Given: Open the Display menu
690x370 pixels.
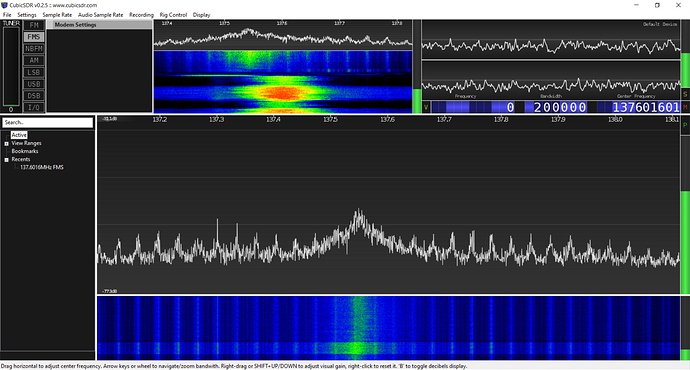Looking at the screenshot, I should pyautogui.click(x=202, y=15).
